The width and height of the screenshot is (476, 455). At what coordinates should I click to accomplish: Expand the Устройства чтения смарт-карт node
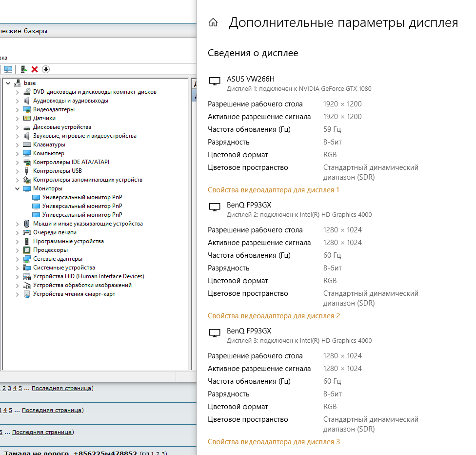pos(17,294)
